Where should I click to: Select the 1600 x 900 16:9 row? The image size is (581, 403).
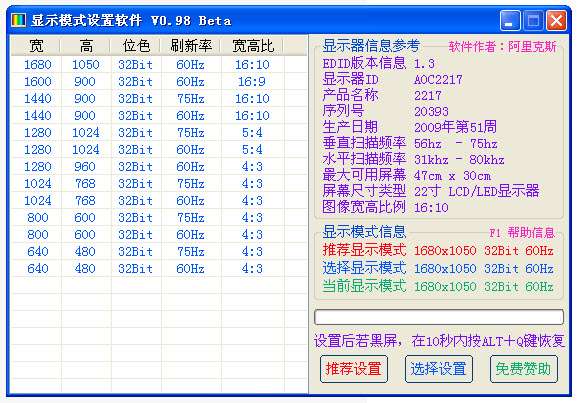tap(159, 82)
